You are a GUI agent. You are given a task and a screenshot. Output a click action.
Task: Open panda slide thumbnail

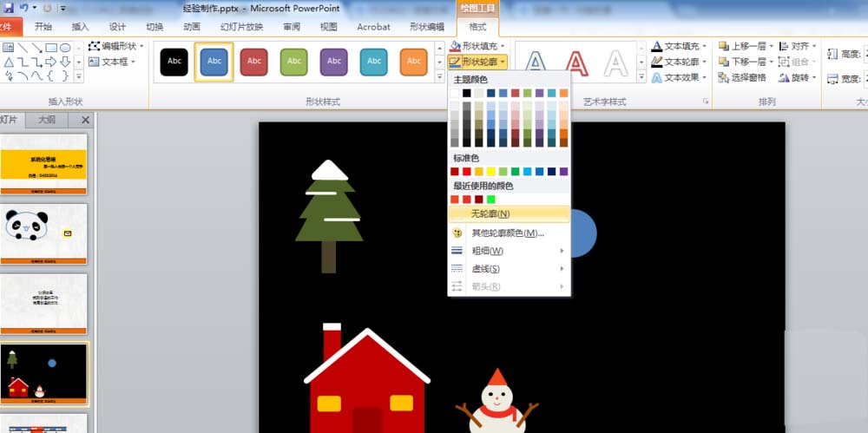[x=43, y=233]
